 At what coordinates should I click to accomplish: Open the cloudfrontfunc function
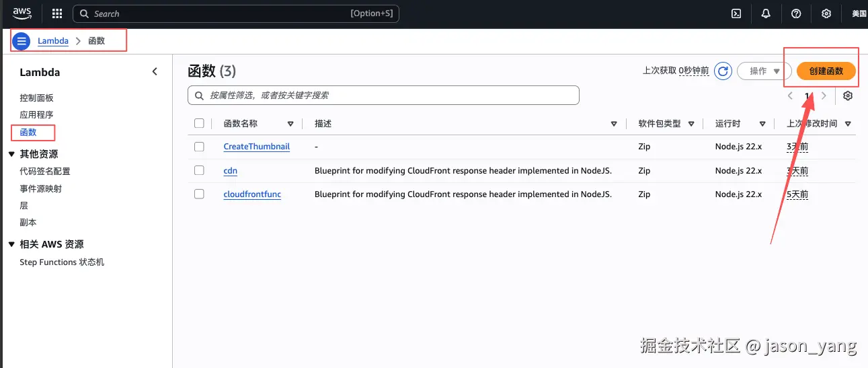click(252, 194)
